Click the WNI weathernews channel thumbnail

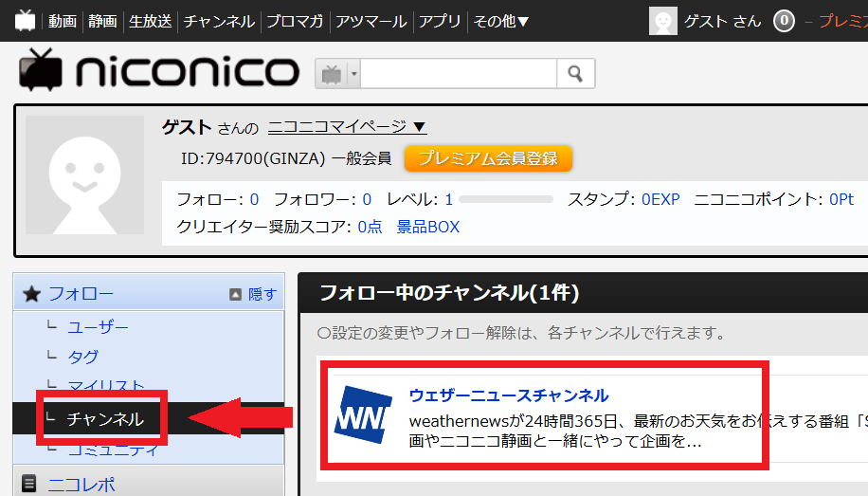pos(363,415)
